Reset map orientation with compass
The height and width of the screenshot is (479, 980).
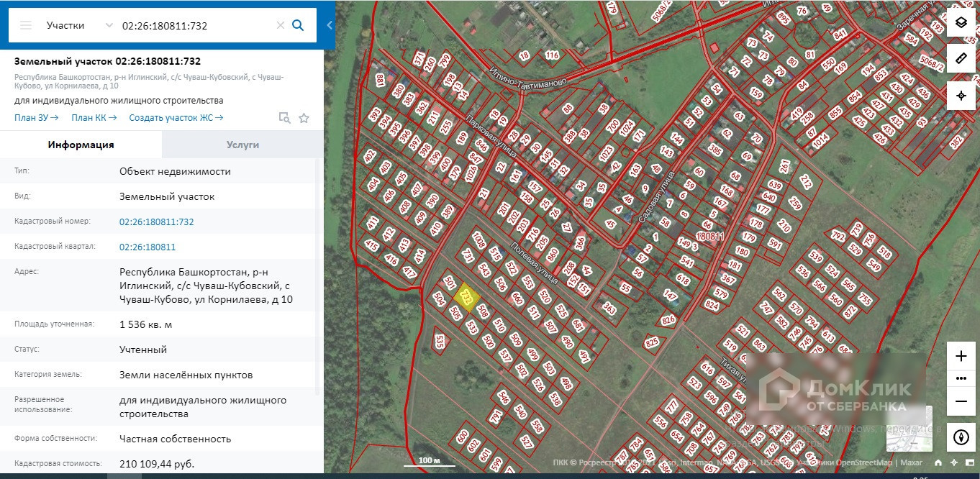coord(961,437)
